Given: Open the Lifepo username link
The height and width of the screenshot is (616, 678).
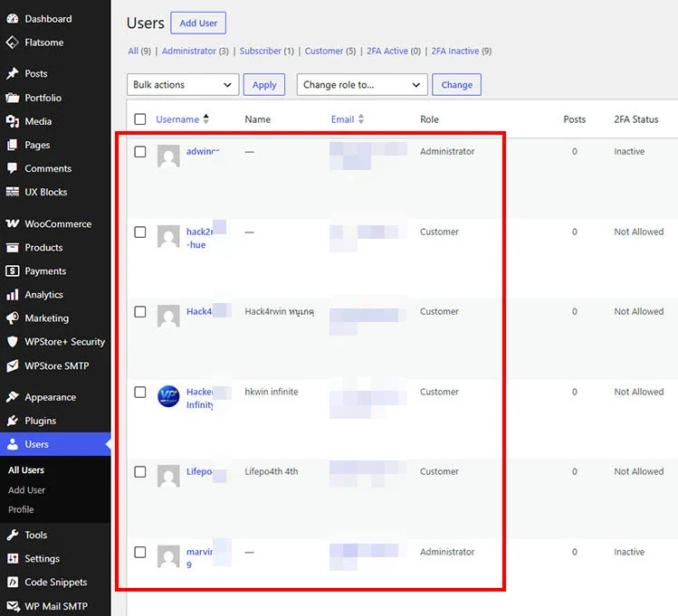Looking at the screenshot, I should point(199,471).
